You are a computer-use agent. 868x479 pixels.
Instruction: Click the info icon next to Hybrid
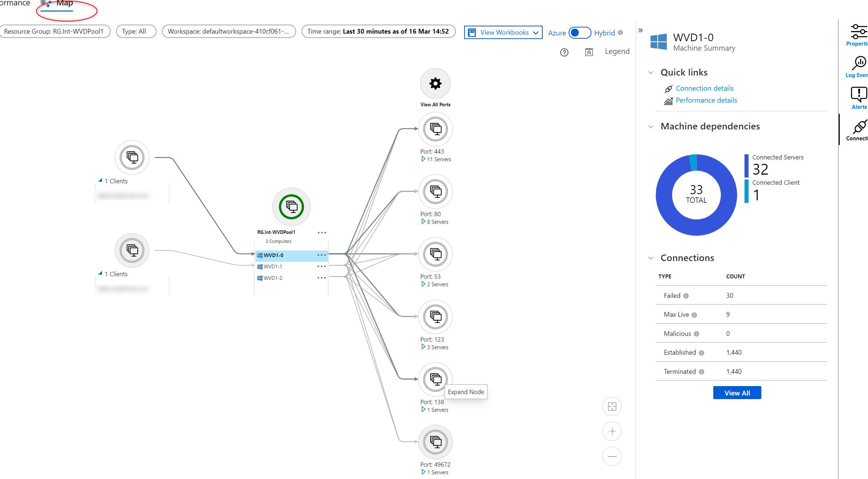(620, 33)
